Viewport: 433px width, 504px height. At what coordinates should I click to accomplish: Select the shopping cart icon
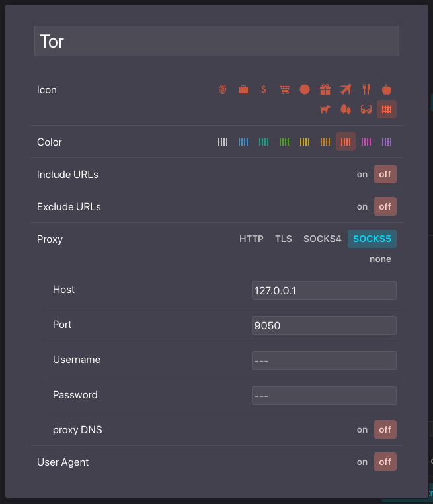click(x=284, y=89)
